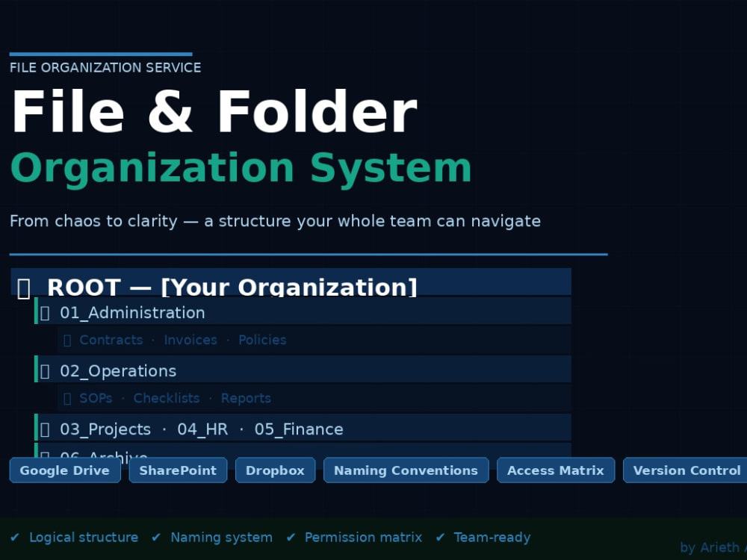The height and width of the screenshot is (560, 747).
Task: Click the folder icon beside 03_Projects
Action: [x=45, y=429]
